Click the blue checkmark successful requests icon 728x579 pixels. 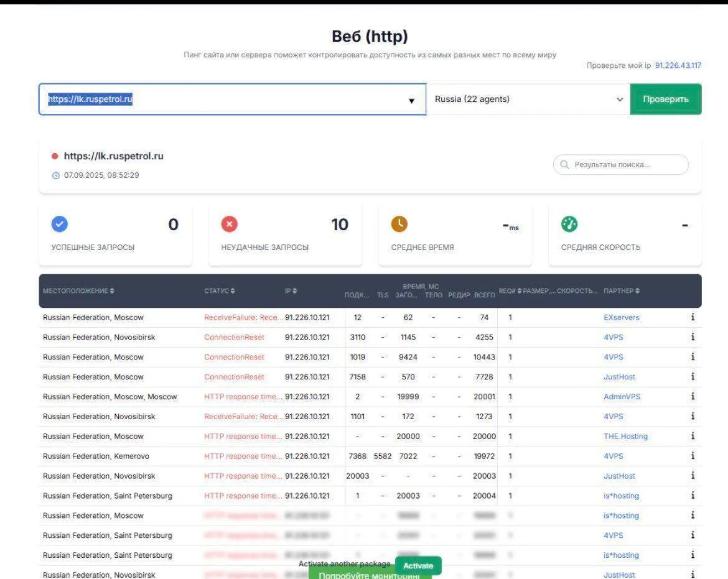pyautogui.click(x=60, y=225)
